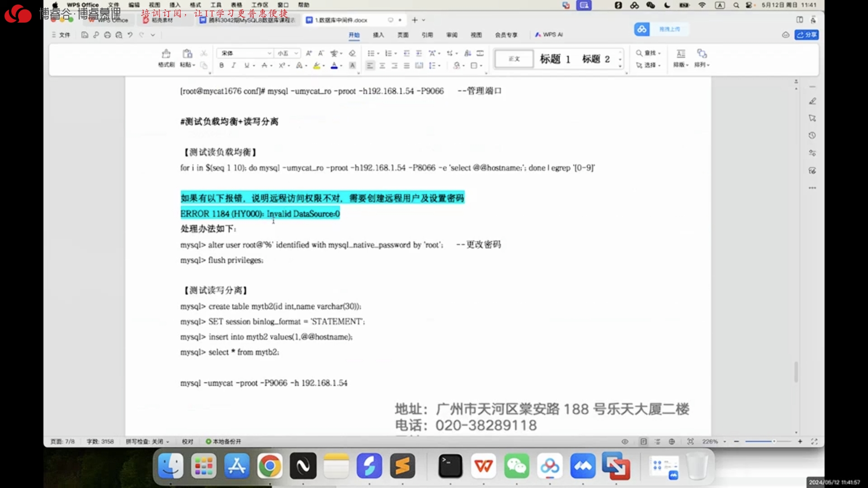Click the Paste (粘贴) clipboard icon

[x=187, y=54]
